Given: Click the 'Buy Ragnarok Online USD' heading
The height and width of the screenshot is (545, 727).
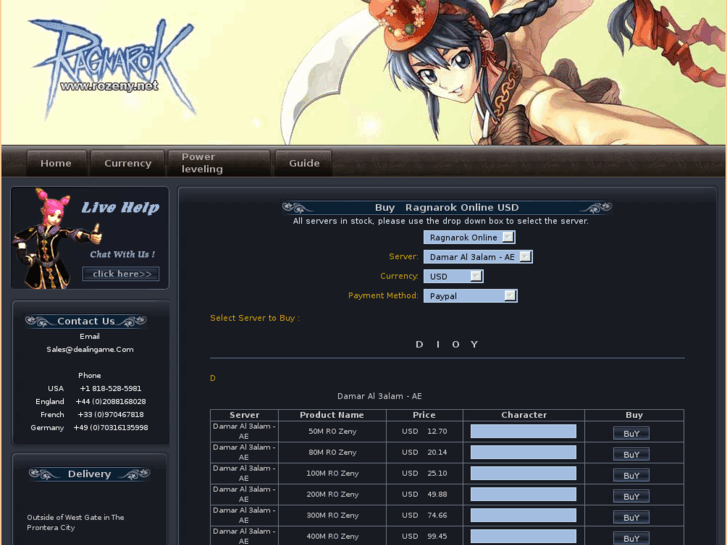Looking at the screenshot, I should click(x=447, y=207).
